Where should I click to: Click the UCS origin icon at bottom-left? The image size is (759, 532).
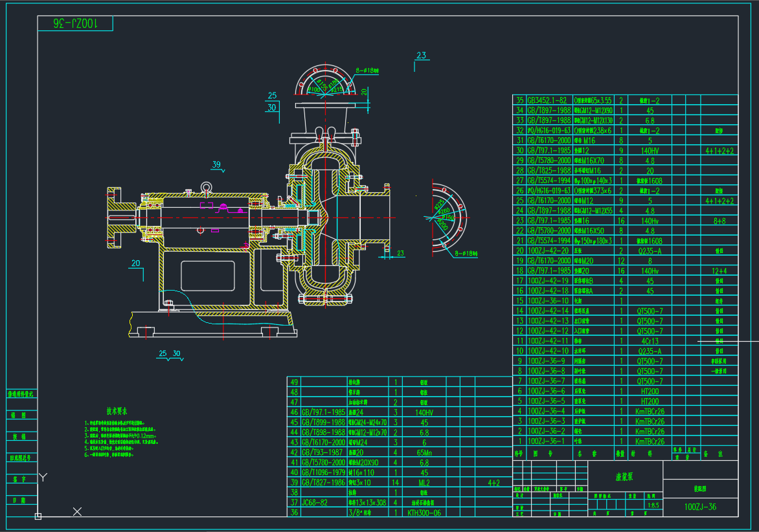coord(38,516)
